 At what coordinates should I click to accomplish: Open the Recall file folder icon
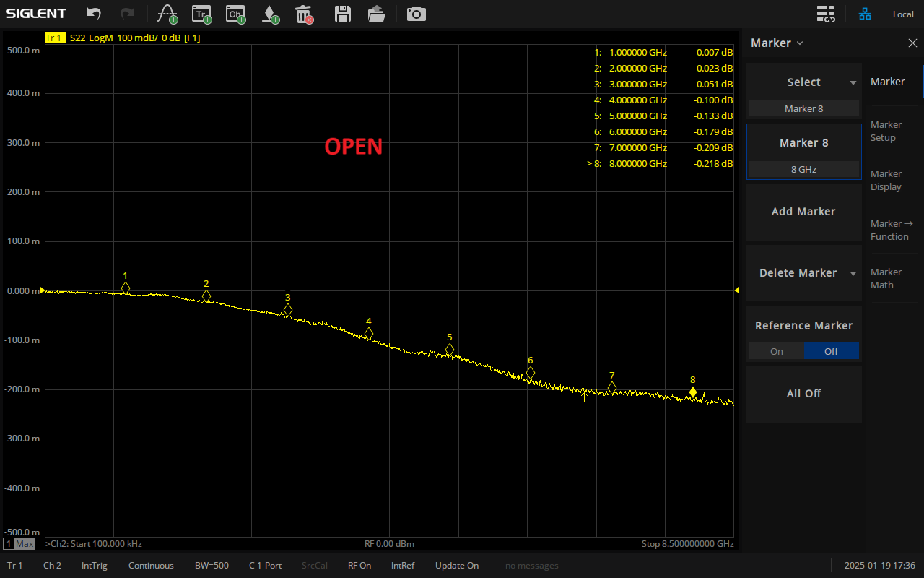click(376, 14)
